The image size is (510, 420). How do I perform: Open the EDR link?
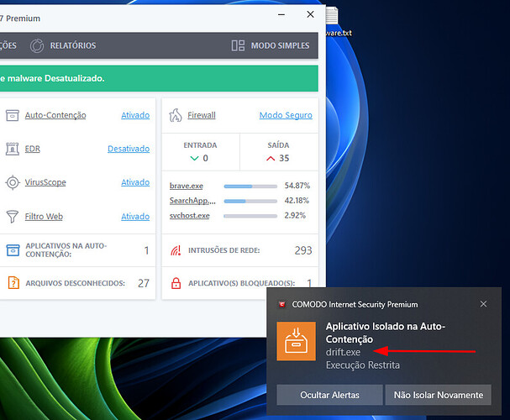(x=33, y=149)
